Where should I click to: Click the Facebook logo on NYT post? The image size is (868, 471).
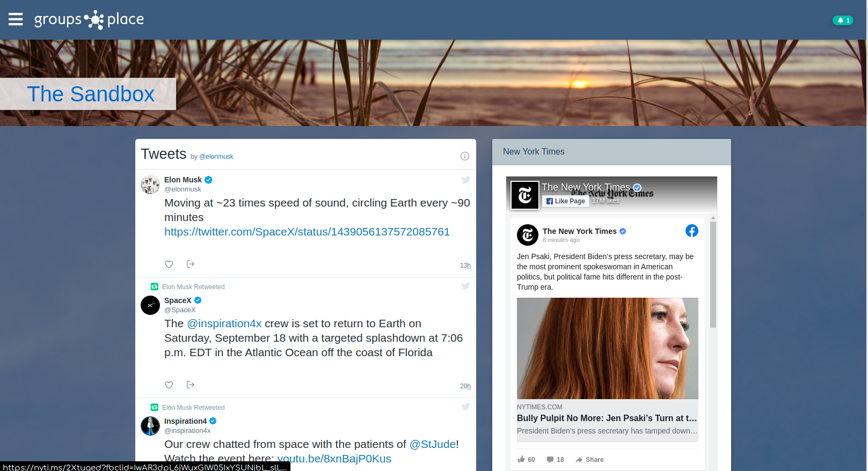[691, 231]
